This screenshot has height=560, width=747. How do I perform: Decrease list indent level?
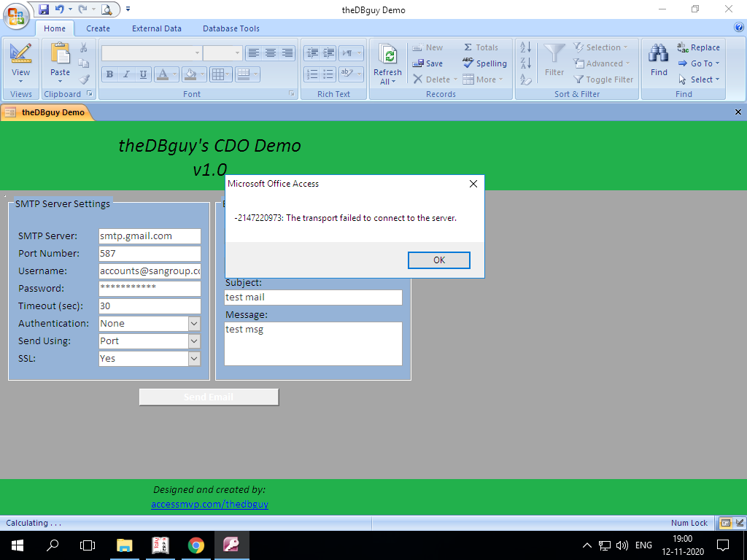pyautogui.click(x=312, y=52)
